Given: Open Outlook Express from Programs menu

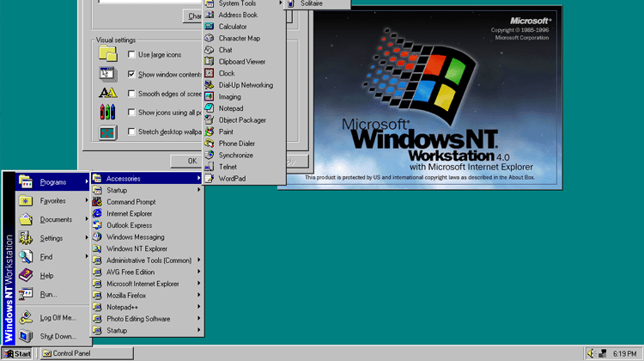Looking at the screenshot, I should [x=147, y=225].
